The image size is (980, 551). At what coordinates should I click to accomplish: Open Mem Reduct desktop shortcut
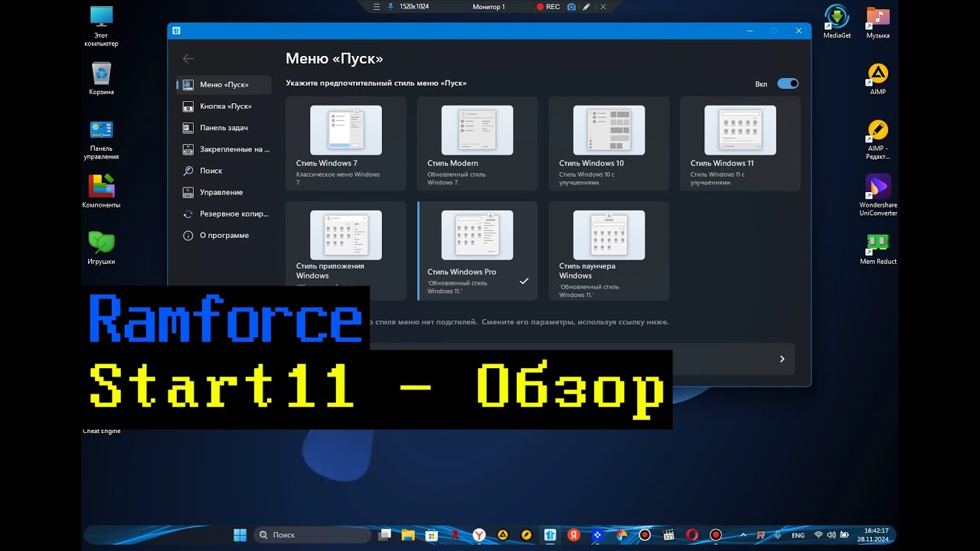tap(877, 248)
